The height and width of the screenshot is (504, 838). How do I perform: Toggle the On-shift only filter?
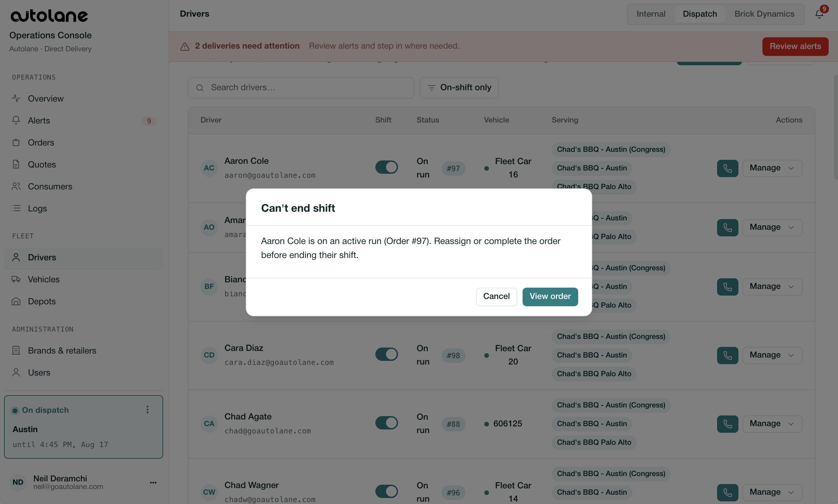pyautogui.click(x=459, y=88)
